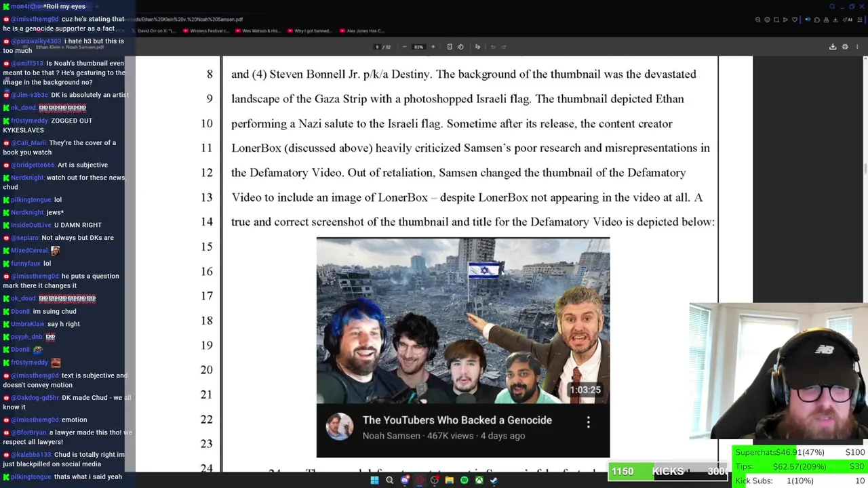This screenshot has height=488, width=868.
Task: Click the 1:03:25 video duration badge
Action: coord(585,390)
